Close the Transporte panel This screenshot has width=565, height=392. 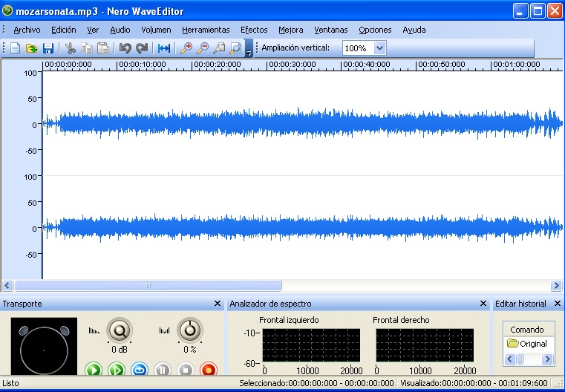click(x=218, y=304)
